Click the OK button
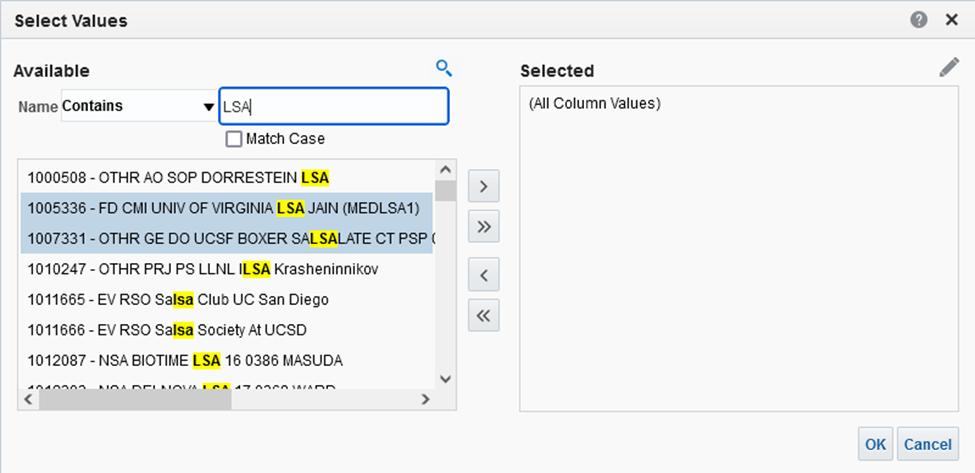The width and height of the screenshot is (975, 473). click(875, 444)
